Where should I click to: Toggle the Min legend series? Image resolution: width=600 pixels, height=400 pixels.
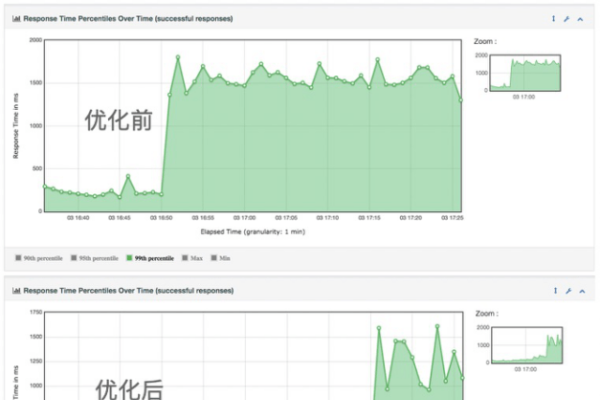pyautogui.click(x=222, y=258)
